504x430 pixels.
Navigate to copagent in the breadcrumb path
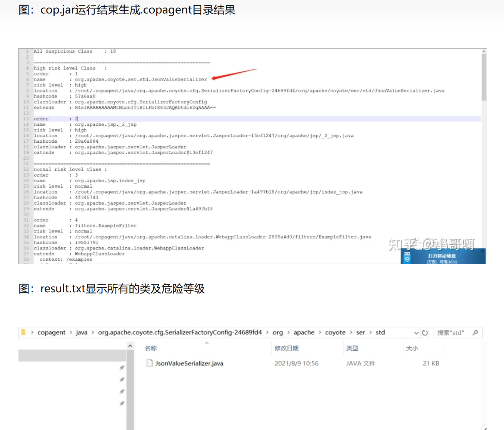[52, 332]
